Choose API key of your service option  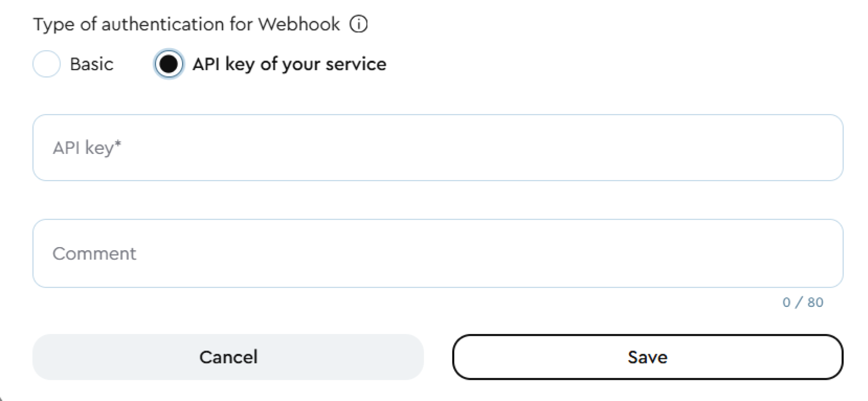168,64
